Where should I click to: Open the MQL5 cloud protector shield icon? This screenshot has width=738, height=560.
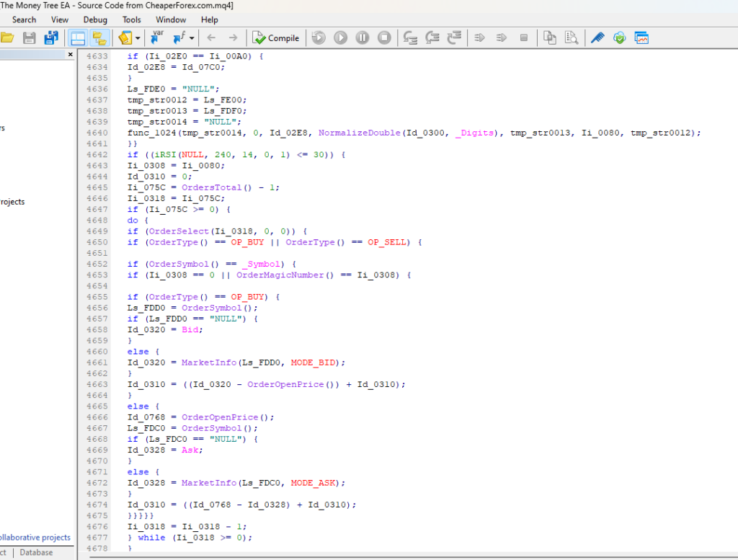pyautogui.click(x=619, y=37)
